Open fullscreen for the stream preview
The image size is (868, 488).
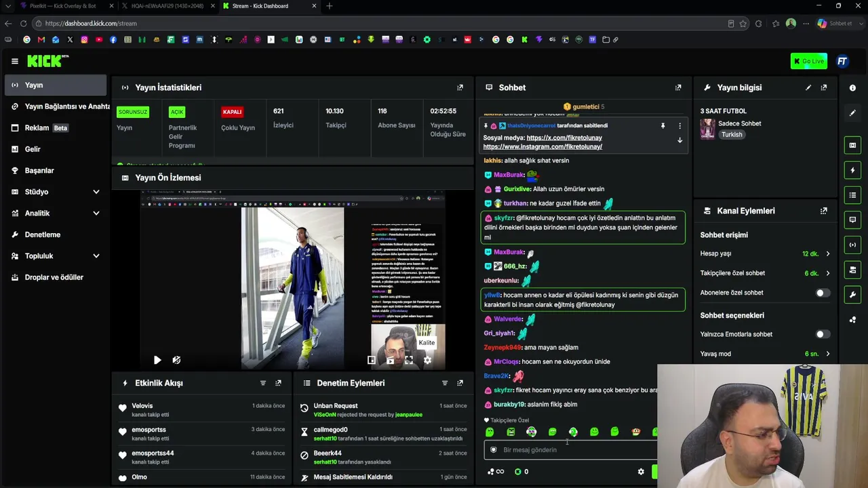pyautogui.click(x=409, y=360)
